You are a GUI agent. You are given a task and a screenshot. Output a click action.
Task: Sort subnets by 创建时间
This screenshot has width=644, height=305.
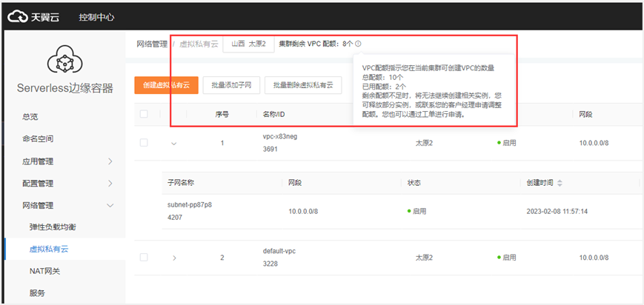(560, 183)
